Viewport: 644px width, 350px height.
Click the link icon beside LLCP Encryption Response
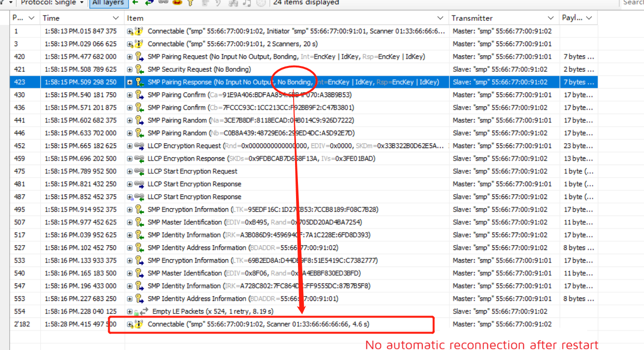[x=139, y=158]
